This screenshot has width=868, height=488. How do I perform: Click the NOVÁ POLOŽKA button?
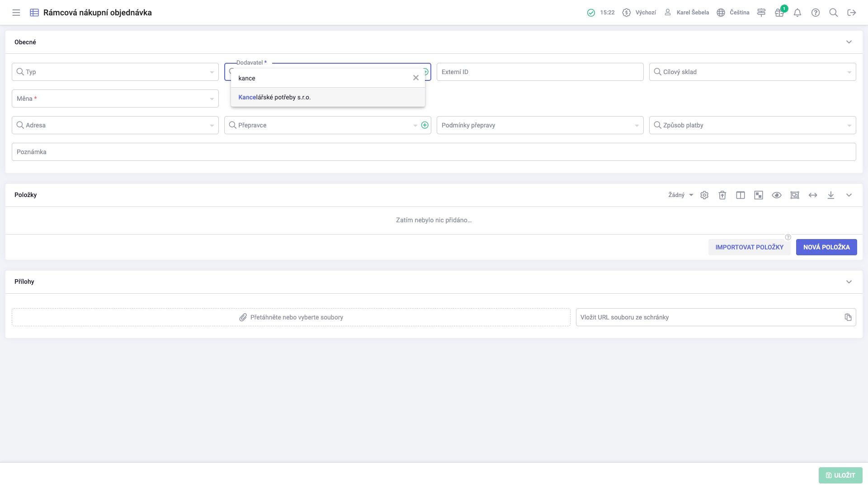point(826,247)
